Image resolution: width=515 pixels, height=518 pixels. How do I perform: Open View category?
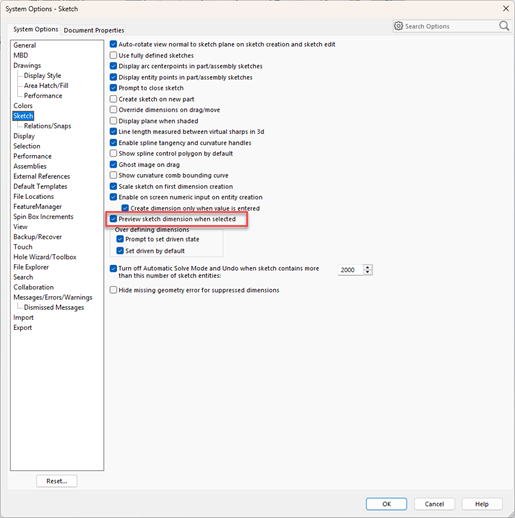click(x=20, y=227)
